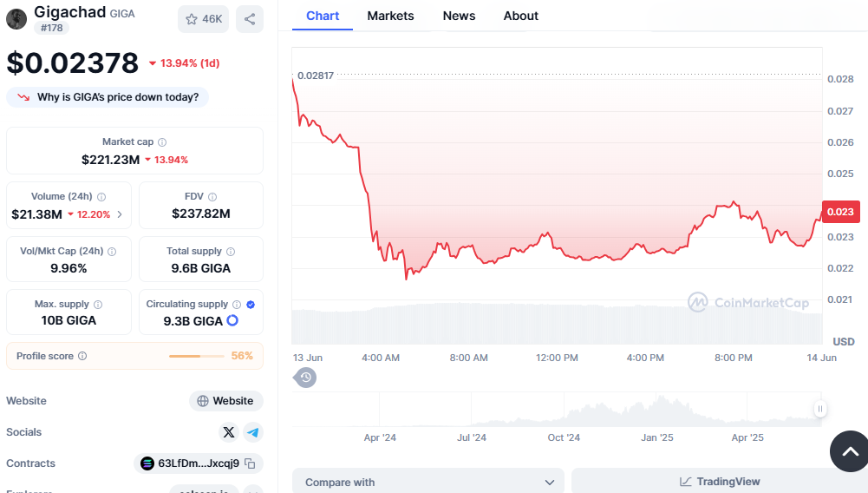Click the range selector handle on mini chart
Image resolution: width=868 pixels, height=493 pixels.
(819, 409)
